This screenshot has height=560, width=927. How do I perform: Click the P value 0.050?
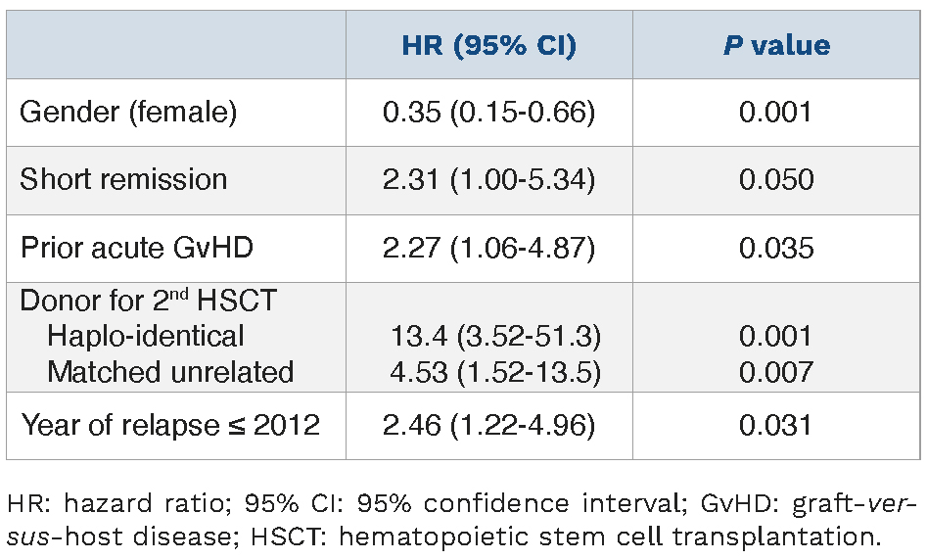pos(775,179)
